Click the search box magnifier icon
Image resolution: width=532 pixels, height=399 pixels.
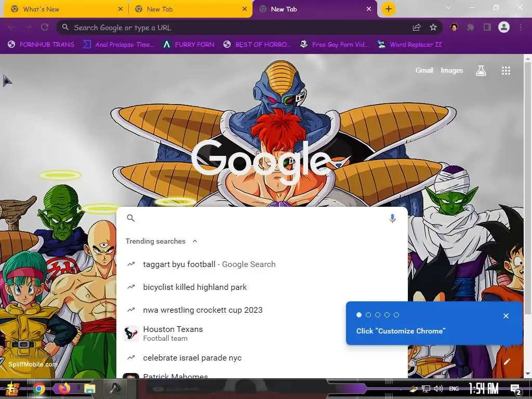[x=130, y=218]
